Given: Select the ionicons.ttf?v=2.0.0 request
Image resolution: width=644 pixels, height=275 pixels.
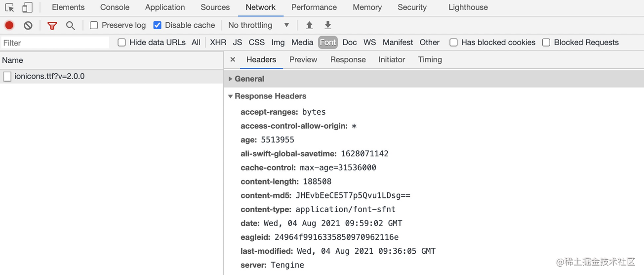Looking at the screenshot, I should tap(49, 76).
